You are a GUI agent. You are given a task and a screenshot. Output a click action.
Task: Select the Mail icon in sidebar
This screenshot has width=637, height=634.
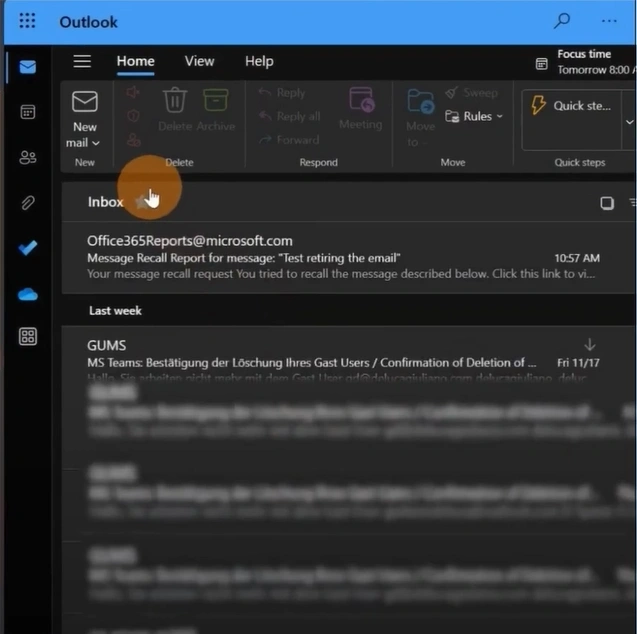point(28,67)
